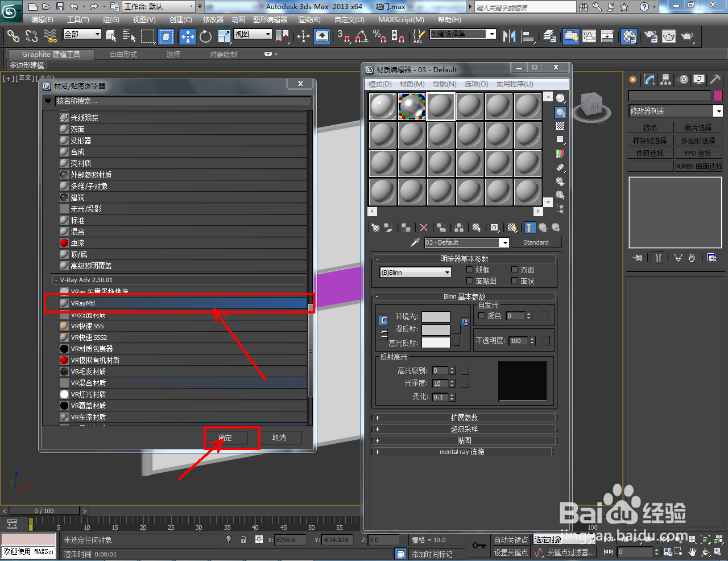Click the 自动关键点 auto key button

point(511,540)
